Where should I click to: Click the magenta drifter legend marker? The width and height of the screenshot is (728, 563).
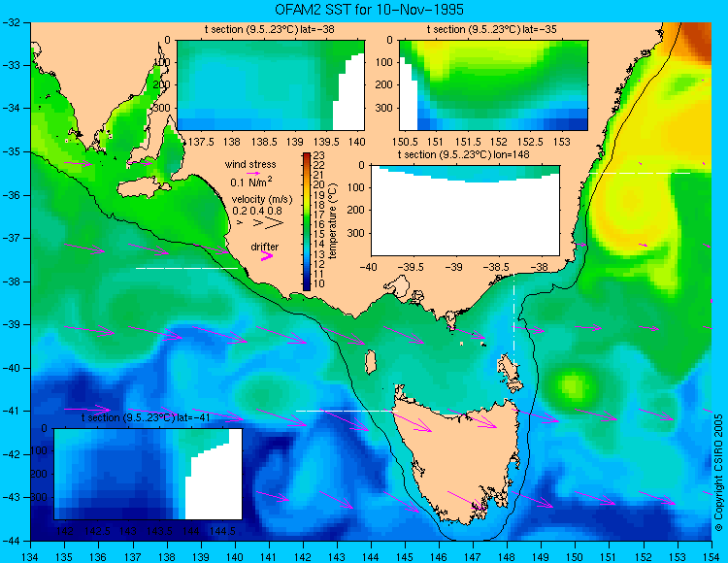(267, 255)
